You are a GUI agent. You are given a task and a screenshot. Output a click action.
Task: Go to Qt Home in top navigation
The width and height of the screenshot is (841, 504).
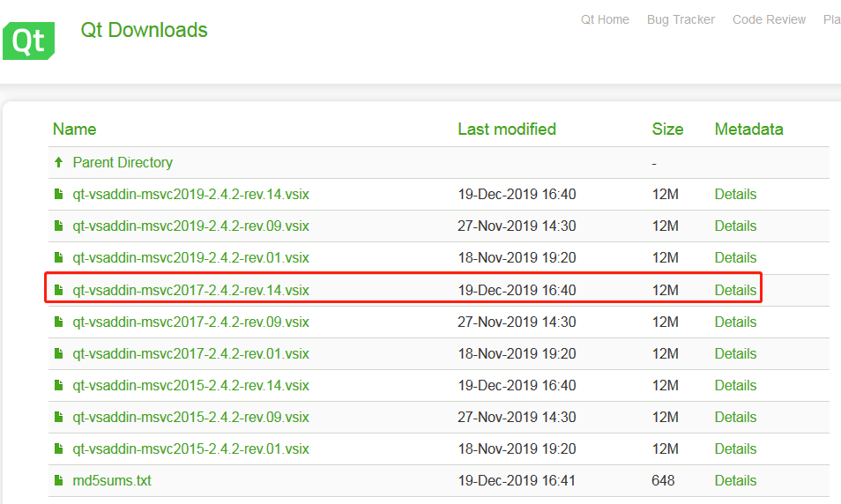coord(605,20)
